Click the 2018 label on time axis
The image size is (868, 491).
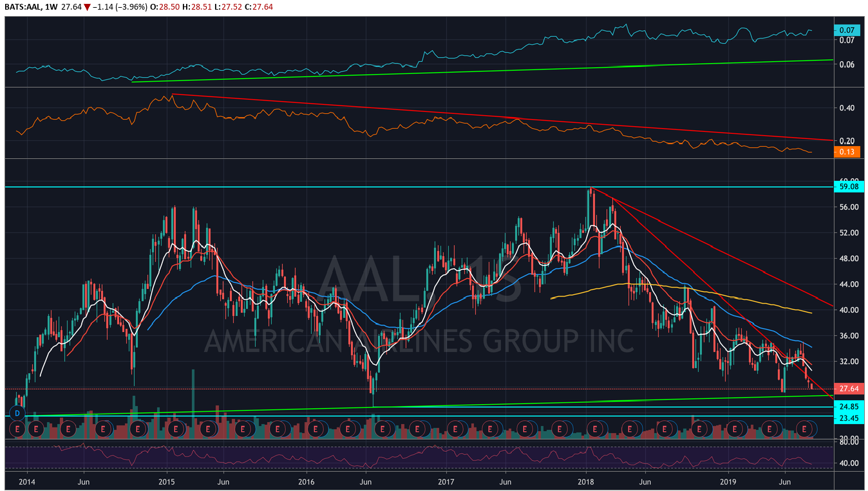click(x=586, y=481)
